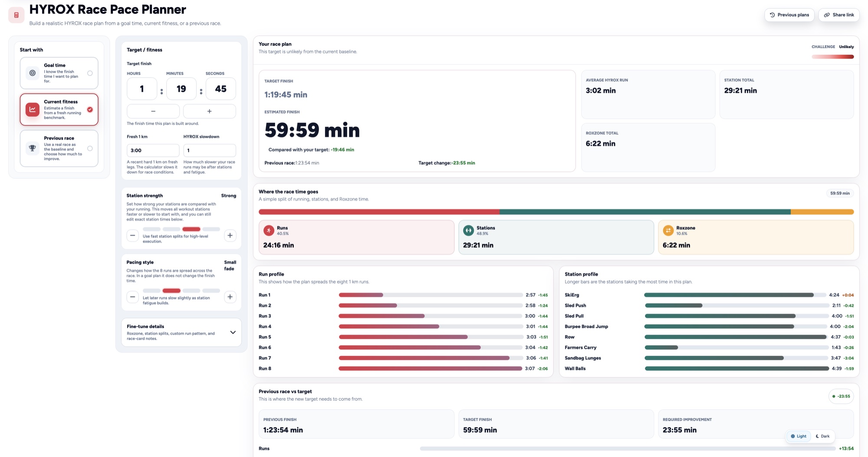
Task: Increase target finish with plus button
Action: 209,111
